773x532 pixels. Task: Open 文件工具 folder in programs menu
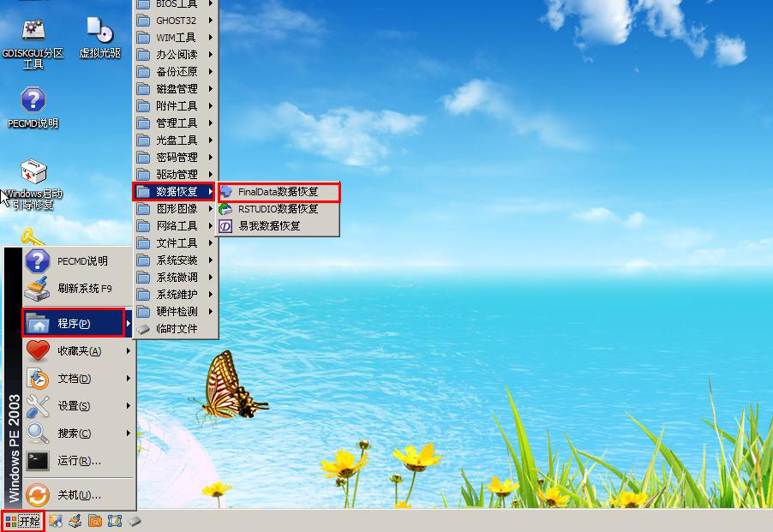point(176,242)
